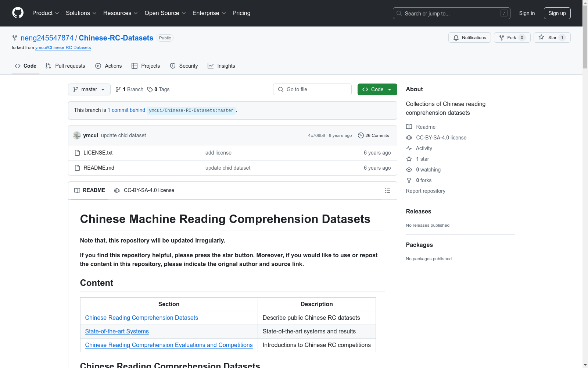
Task: Open the README.md file
Action: tap(99, 168)
